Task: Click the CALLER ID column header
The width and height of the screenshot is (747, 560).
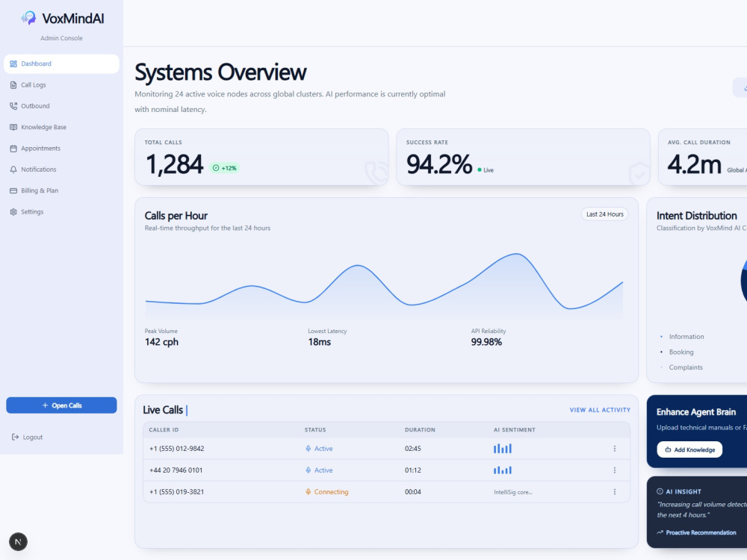Action: [164, 430]
